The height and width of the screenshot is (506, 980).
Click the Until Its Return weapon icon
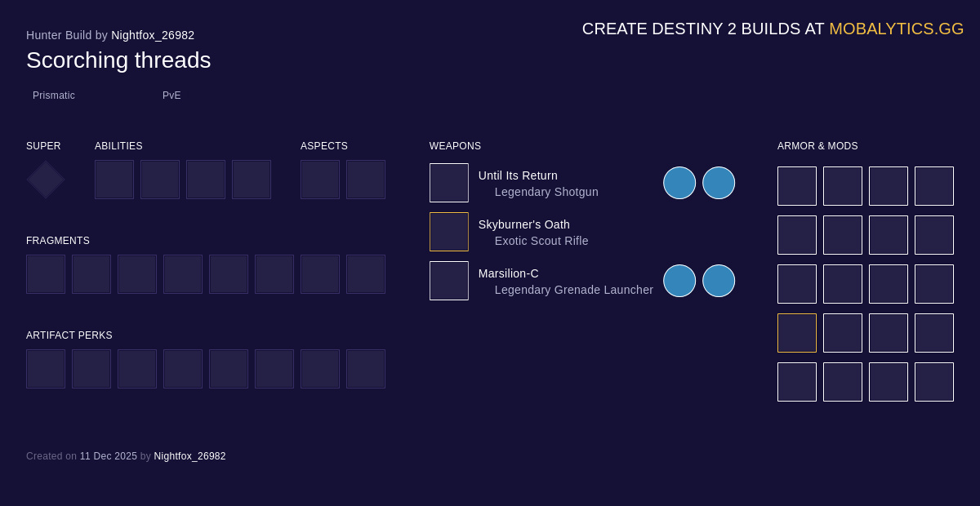(x=449, y=183)
